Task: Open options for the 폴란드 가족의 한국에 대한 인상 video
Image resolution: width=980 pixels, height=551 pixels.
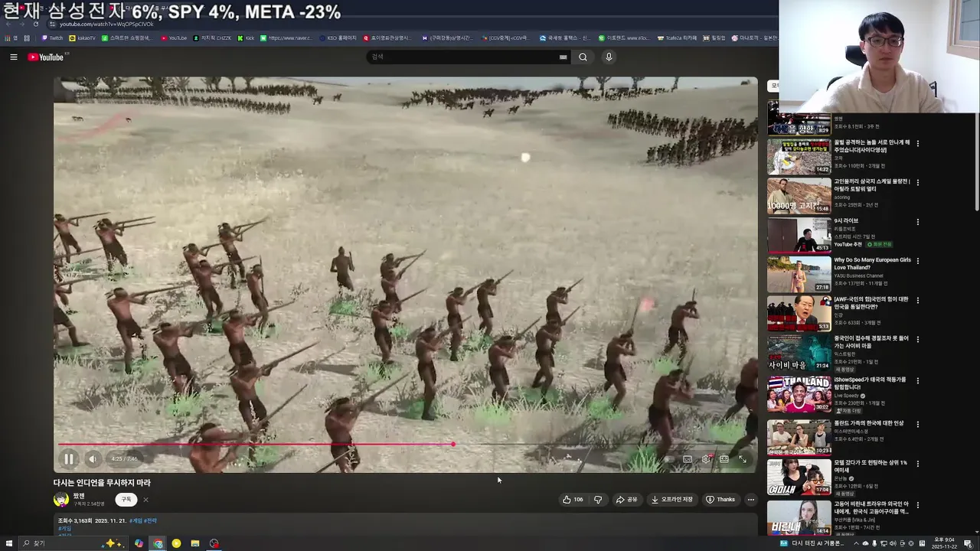Action: tap(918, 424)
